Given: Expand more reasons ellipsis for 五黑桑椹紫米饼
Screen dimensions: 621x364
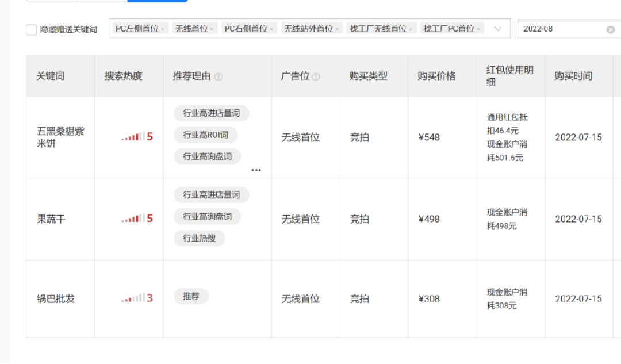Looking at the screenshot, I should pos(256,170).
